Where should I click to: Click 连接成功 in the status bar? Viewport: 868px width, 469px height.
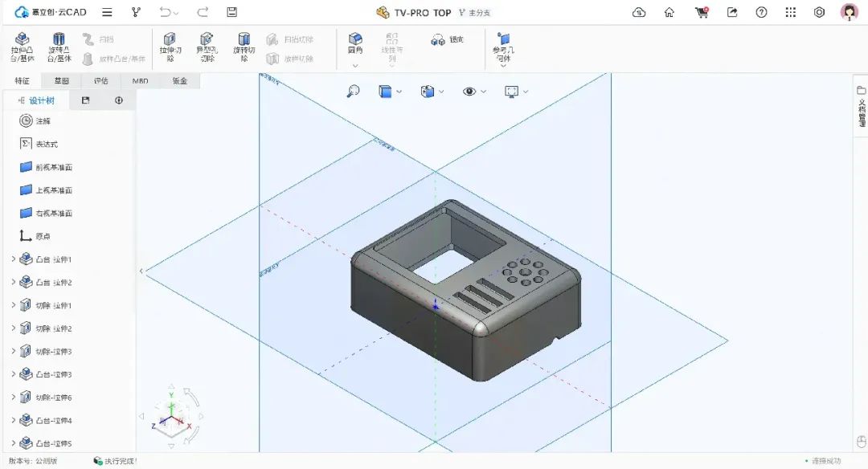pyautogui.click(x=828, y=462)
